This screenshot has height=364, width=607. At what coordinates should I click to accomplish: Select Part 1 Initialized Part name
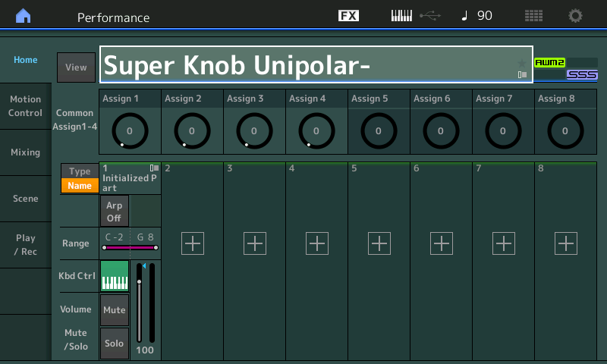click(x=130, y=179)
